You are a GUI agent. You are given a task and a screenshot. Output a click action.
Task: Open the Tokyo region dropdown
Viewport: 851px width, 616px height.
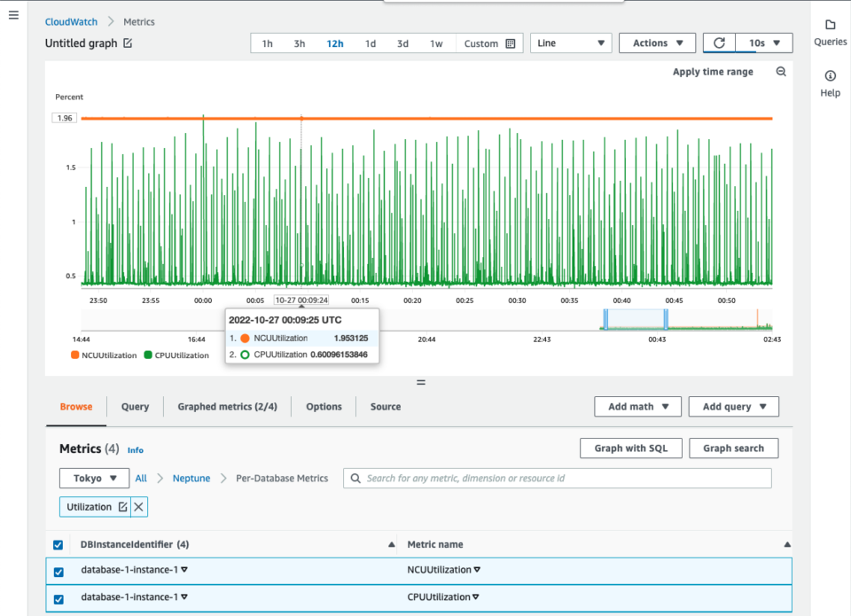[x=94, y=478]
